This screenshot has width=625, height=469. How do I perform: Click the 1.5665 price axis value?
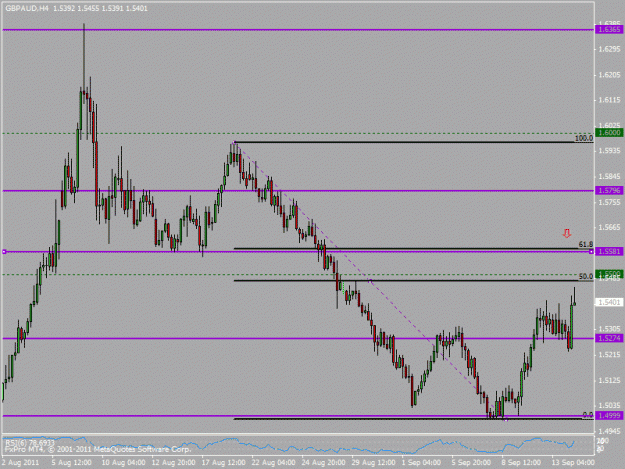click(609, 228)
